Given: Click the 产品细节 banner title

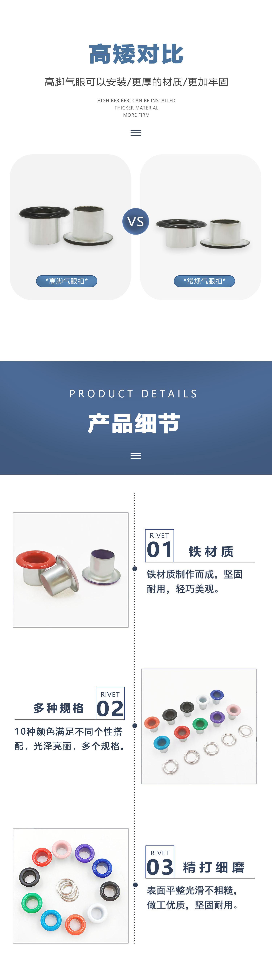Looking at the screenshot, I should [x=134, y=423].
